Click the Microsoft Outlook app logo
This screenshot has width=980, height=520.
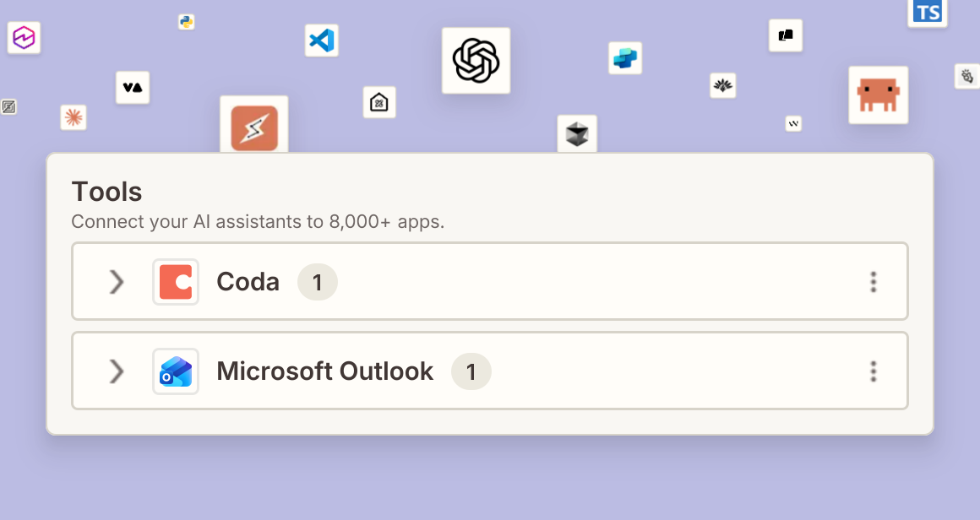(x=176, y=371)
